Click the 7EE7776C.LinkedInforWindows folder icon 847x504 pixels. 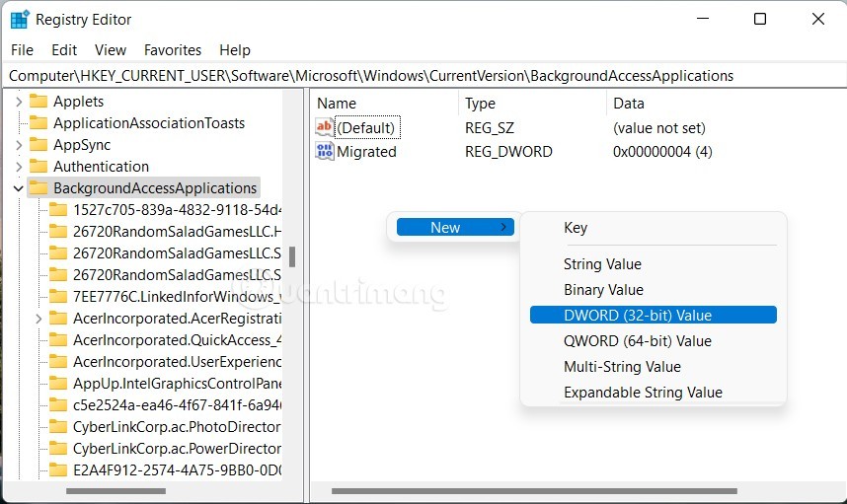tap(58, 296)
